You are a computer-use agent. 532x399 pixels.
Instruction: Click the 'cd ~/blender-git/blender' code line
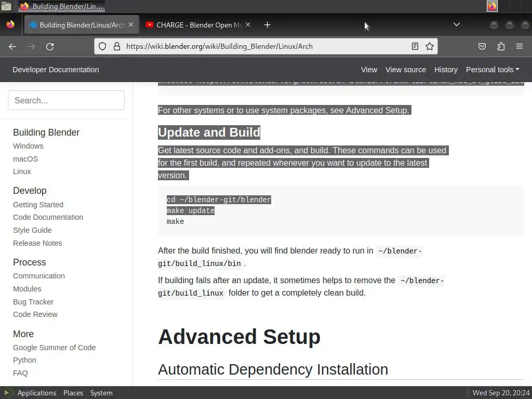pyautogui.click(x=219, y=199)
